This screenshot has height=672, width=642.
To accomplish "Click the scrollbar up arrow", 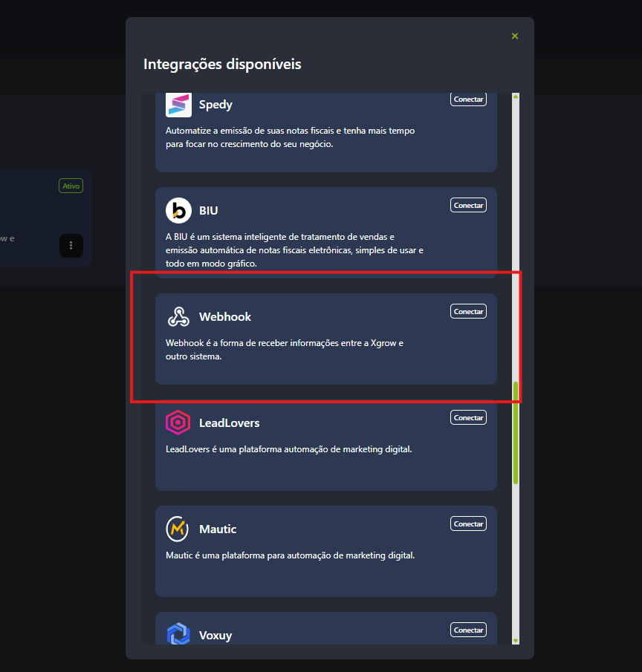I will click(516, 97).
